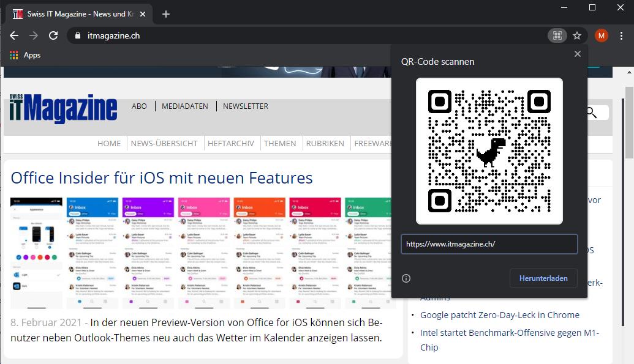Click the info icon in QR popup
This screenshot has height=364, width=634.
point(406,278)
